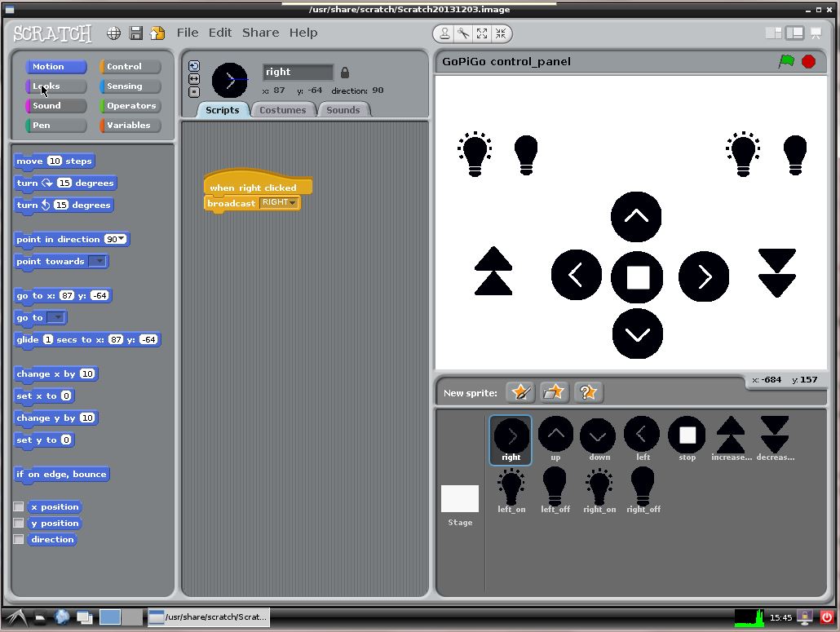Viewport: 840px width, 632px height.
Task: Open the Pen block category
Action: tap(55, 126)
